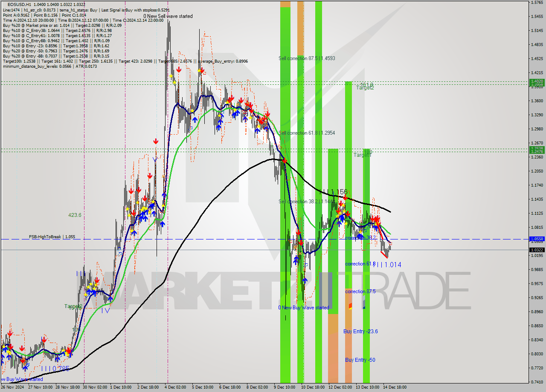
Task: Click the Target1 label
Action: click(363, 155)
